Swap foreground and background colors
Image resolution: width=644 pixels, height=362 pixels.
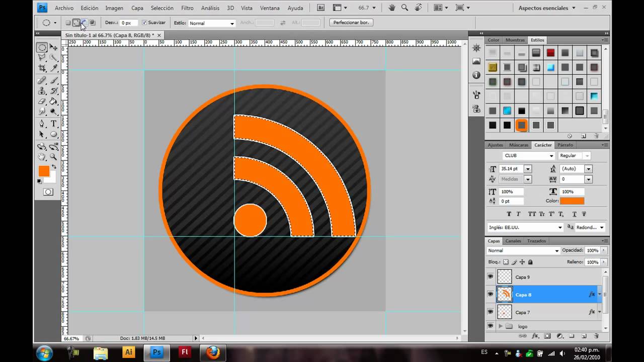pos(53,167)
